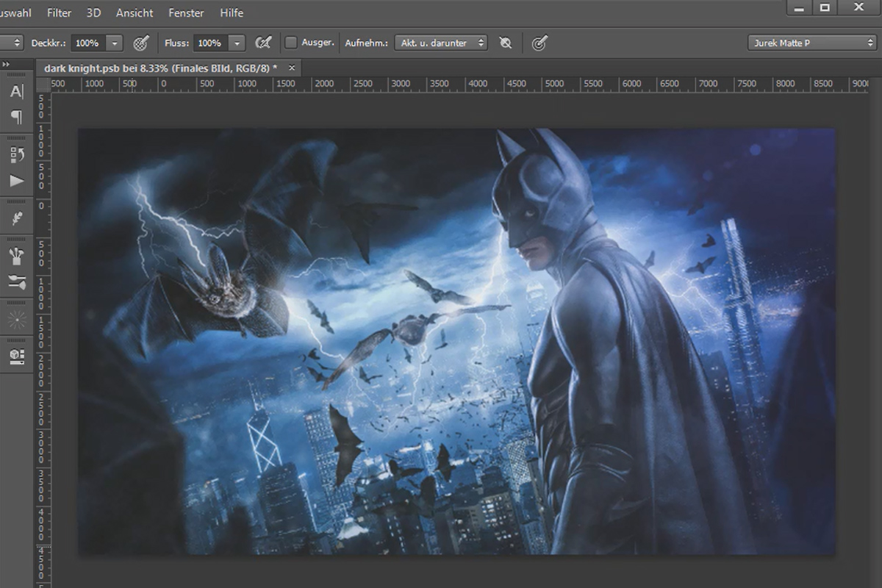Screen dimensions: 882x588
Task: Expand the Fluss flow dropdown arrow
Action: tap(237, 43)
